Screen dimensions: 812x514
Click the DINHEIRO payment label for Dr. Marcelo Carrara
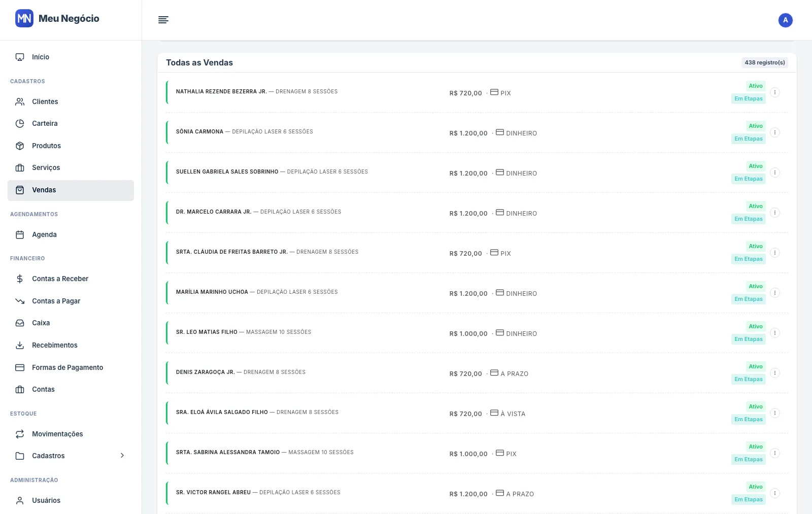[522, 214]
